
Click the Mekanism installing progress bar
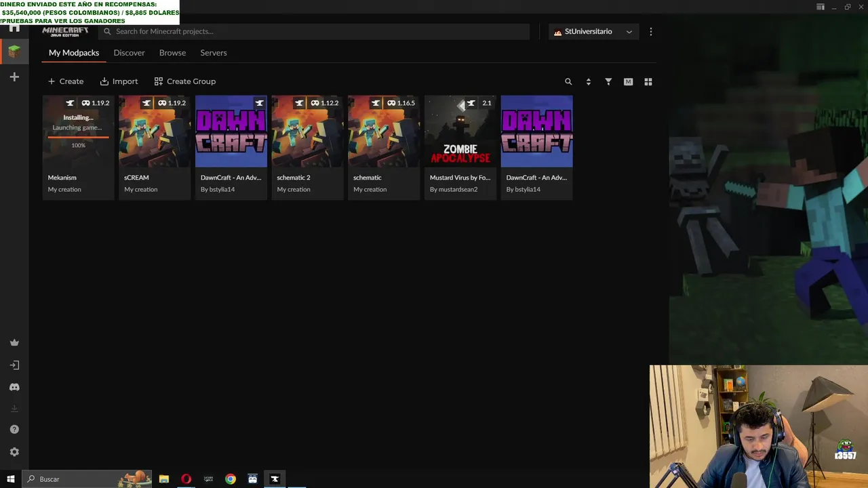pos(78,137)
